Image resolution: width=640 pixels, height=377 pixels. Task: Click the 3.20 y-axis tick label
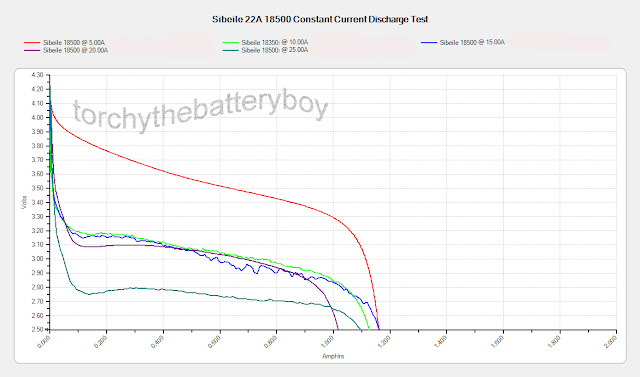(37, 231)
